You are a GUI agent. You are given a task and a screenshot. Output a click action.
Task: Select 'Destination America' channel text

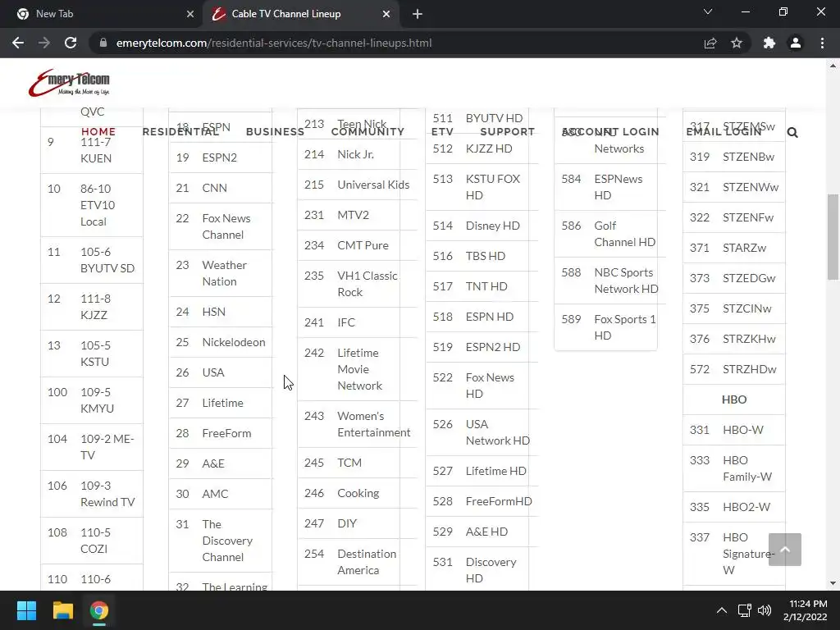pyautogui.click(x=367, y=562)
